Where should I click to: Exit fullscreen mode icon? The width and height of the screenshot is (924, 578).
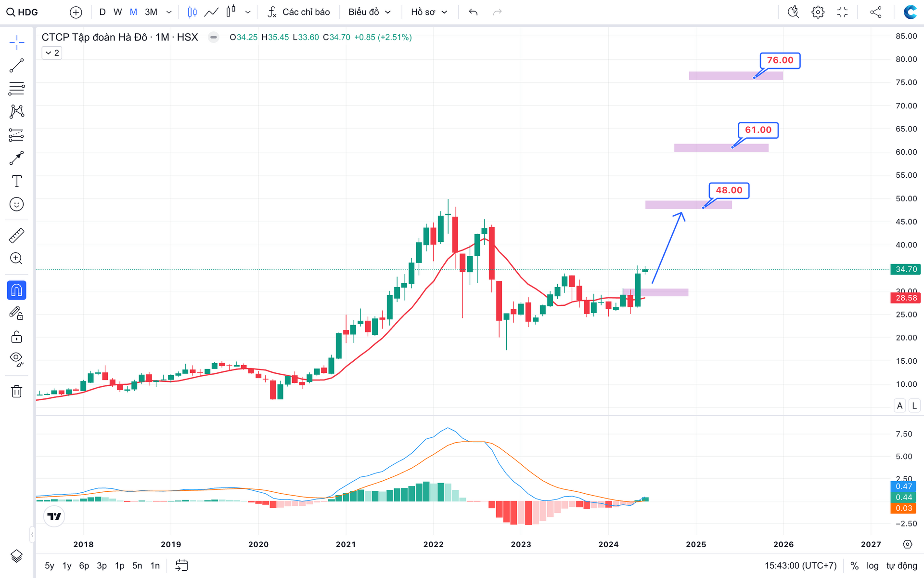[x=843, y=12]
